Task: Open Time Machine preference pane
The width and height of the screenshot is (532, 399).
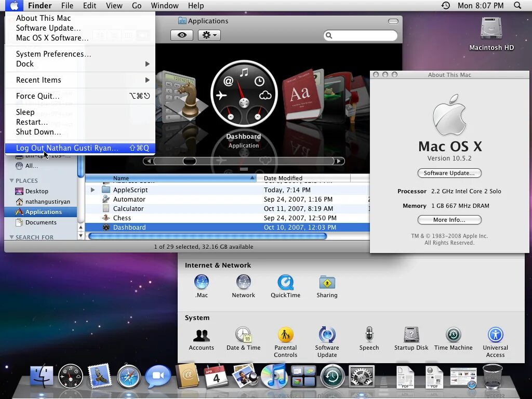Action: [453, 339]
